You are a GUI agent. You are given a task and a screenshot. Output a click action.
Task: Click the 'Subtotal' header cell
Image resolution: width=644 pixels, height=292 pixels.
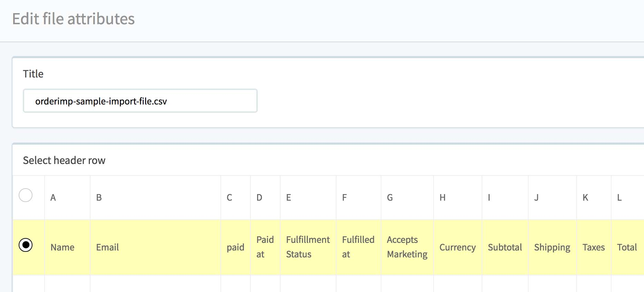(505, 247)
